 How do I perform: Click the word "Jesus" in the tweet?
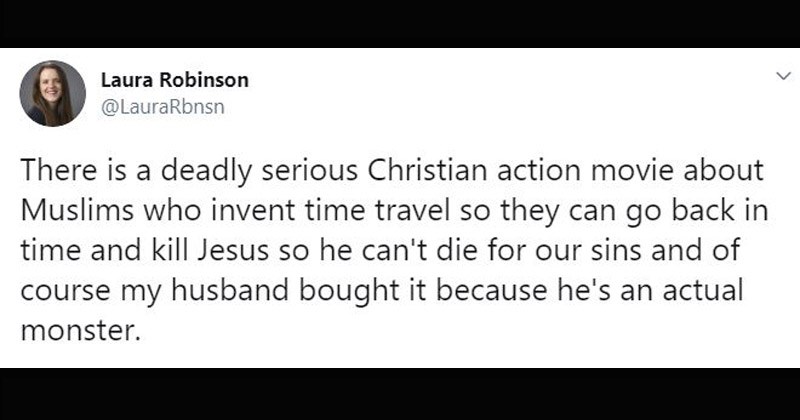(227, 247)
